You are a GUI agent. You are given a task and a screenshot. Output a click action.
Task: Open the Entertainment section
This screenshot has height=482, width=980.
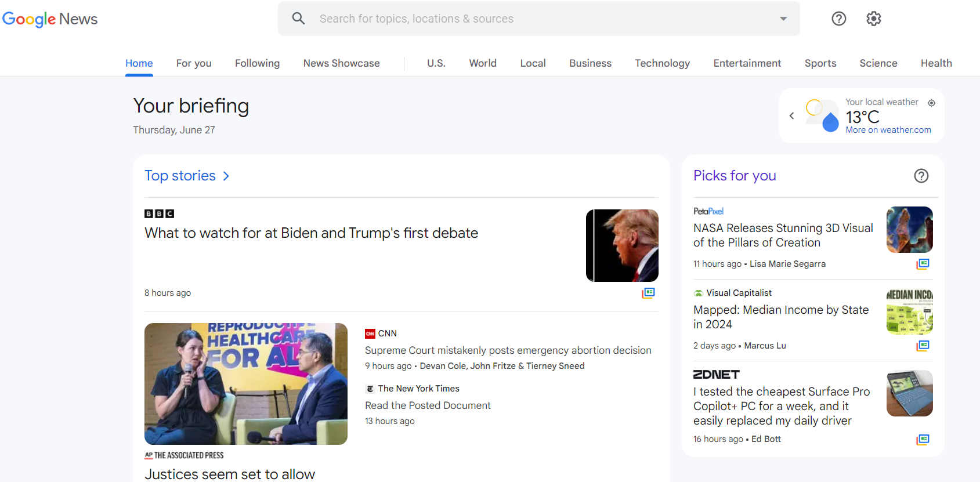747,63
